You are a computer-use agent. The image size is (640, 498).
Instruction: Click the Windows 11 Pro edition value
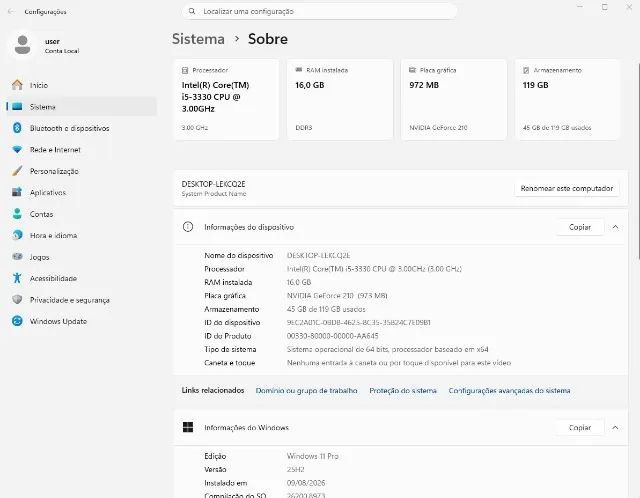pyautogui.click(x=313, y=456)
